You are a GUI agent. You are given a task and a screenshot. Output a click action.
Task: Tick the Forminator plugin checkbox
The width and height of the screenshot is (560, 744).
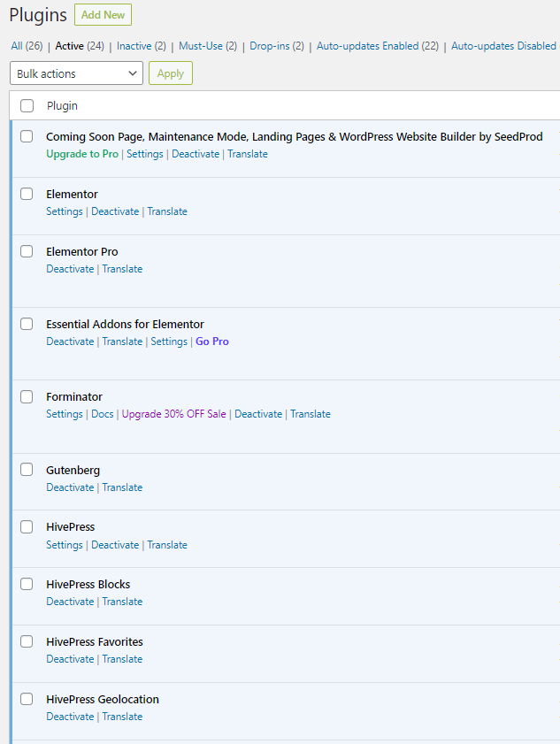click(27, 396)
